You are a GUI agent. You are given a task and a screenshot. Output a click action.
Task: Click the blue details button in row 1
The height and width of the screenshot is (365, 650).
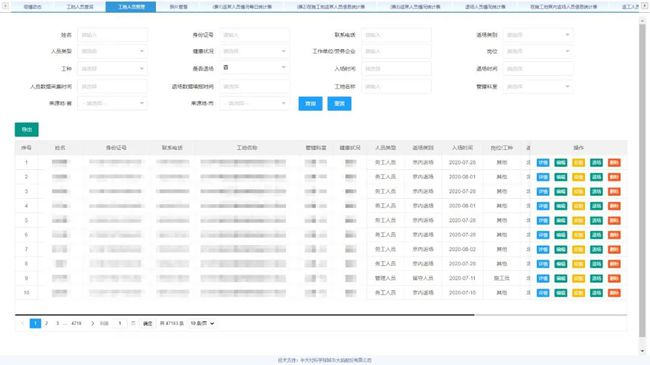click(543, 163)
